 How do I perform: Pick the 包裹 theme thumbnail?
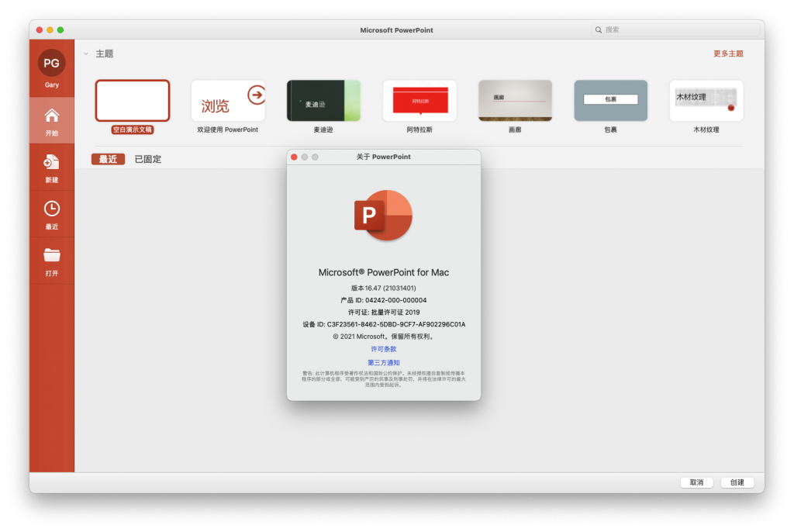tap(611, 100)
